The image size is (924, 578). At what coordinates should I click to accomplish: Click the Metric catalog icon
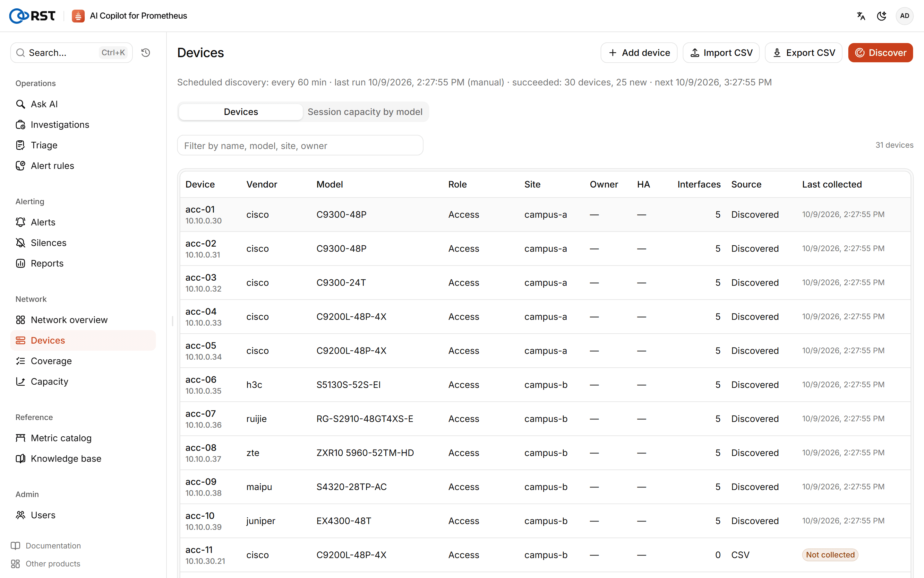click(x=20, y=438)
